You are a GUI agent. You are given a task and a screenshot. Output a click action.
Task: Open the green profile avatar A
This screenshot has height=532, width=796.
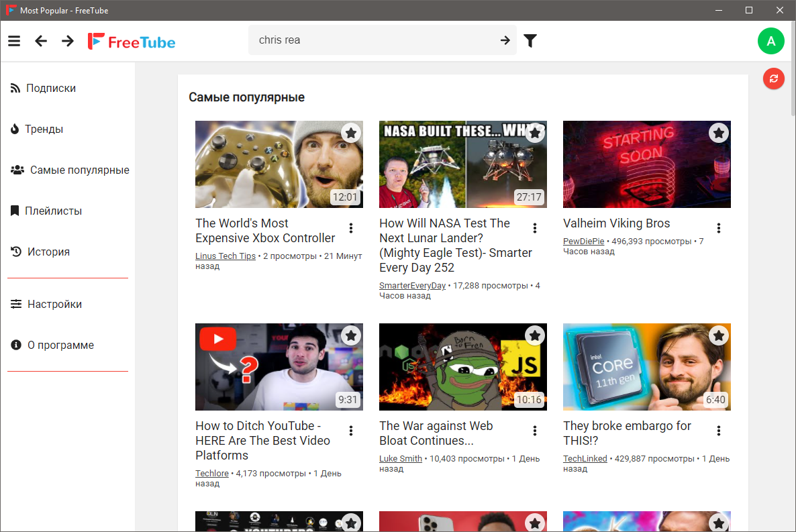coord(770,41)
